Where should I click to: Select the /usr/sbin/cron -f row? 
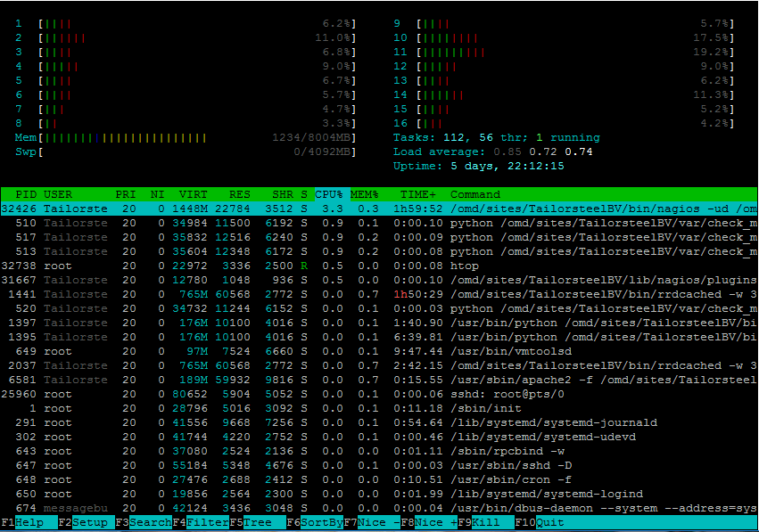[379, 479]
